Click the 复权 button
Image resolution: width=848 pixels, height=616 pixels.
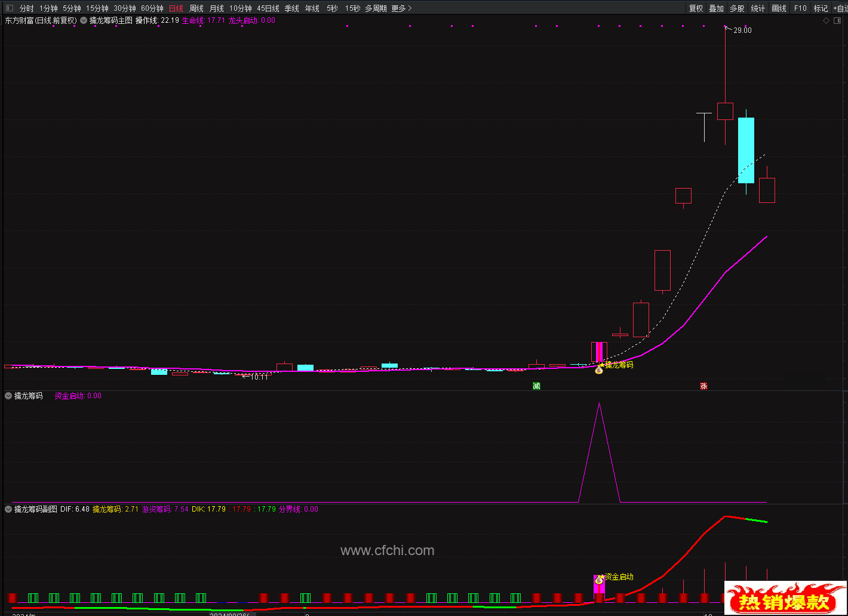click(x=696, y=8)
